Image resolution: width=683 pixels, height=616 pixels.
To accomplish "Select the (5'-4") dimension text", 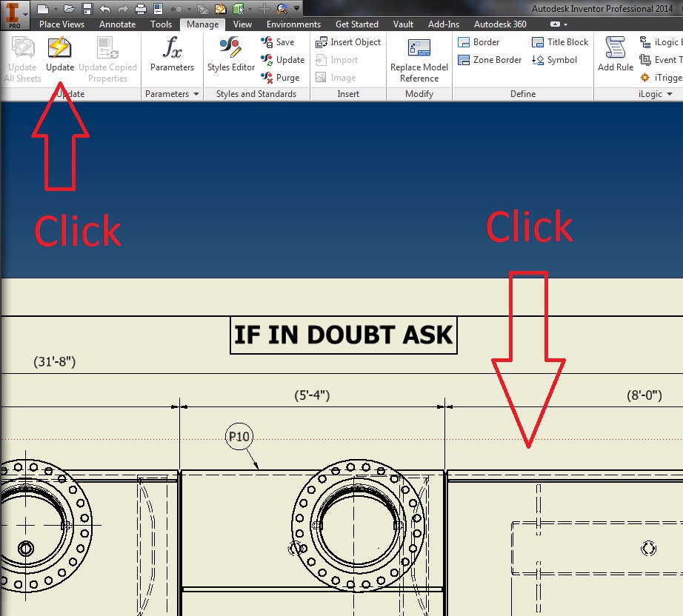I will (312, 395).
